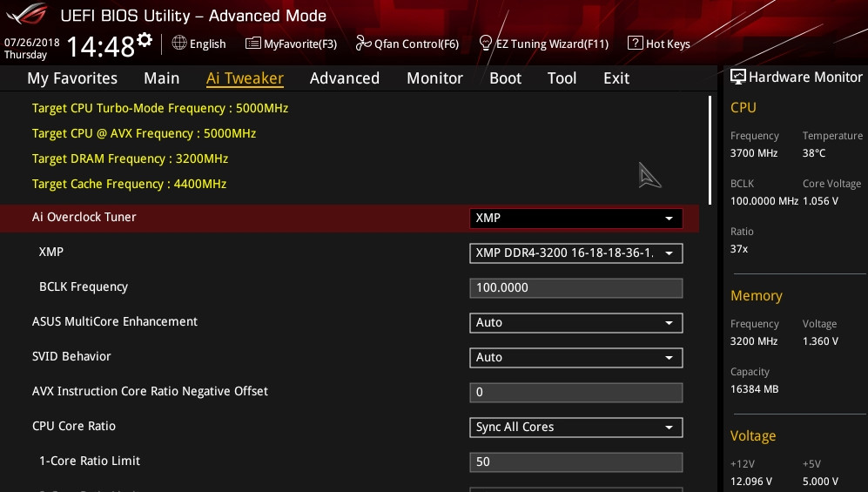
Task: Click Target CPU @ AVX Frequency text
Action: click(x=144, y=133)
